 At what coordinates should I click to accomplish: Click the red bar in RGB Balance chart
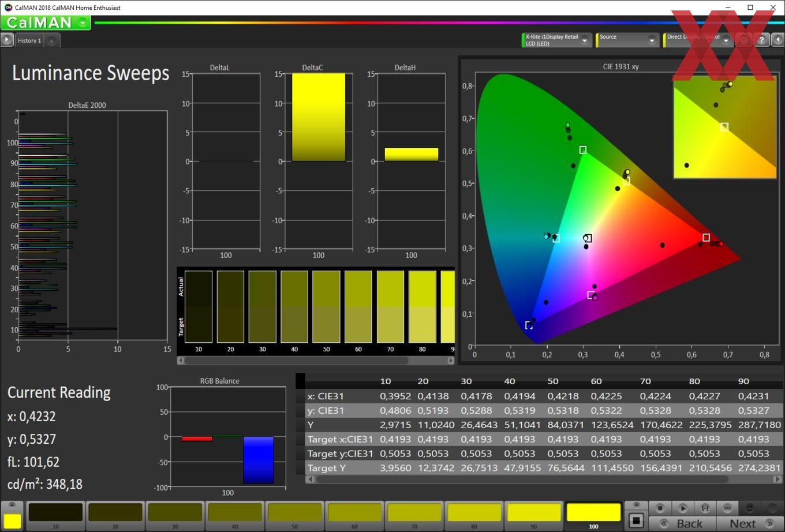197,439
